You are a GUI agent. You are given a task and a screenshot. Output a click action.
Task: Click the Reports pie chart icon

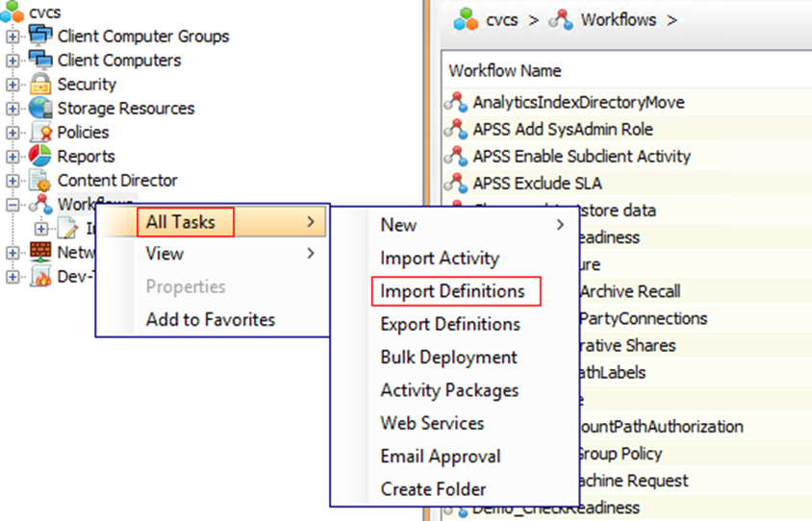point(41,157)
